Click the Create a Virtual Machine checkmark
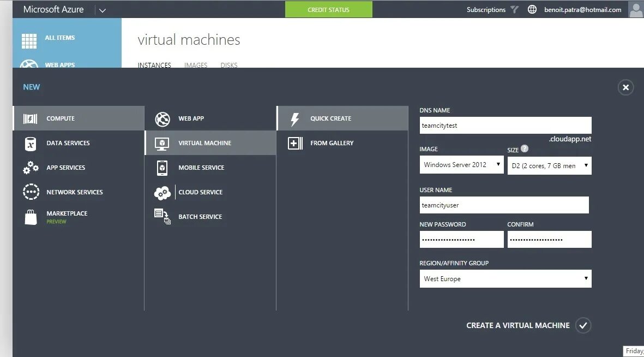The image size is (644, 357). [583, 325]
